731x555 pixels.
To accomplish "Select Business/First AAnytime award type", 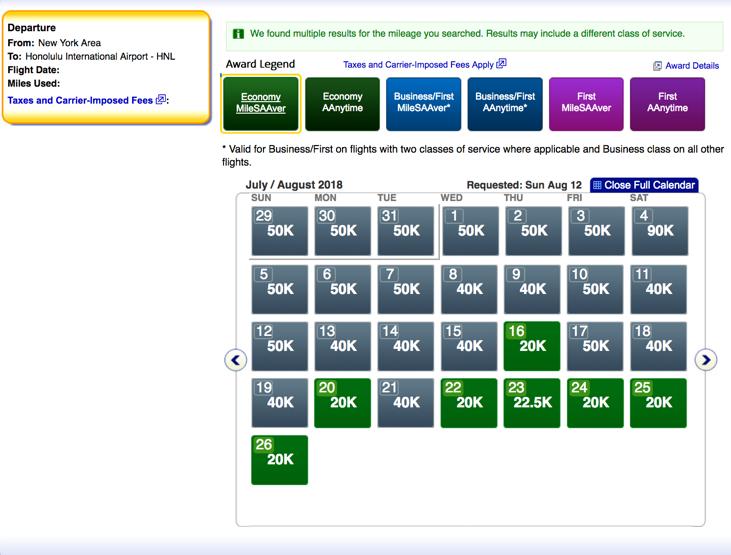I will [505, 104].
